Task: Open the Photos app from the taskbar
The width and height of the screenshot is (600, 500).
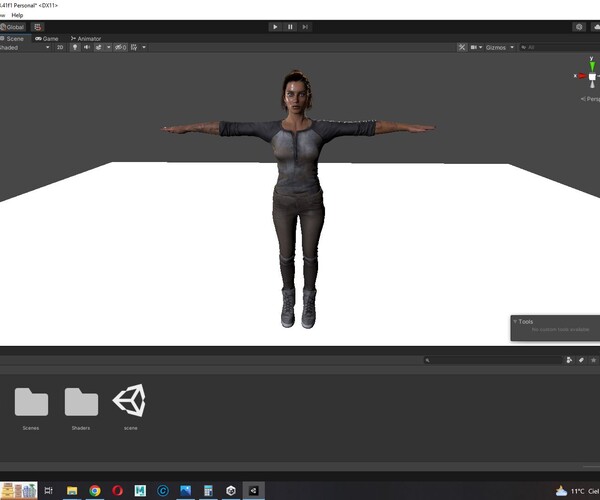Action: pyautogui.click(x=186, y=490)
